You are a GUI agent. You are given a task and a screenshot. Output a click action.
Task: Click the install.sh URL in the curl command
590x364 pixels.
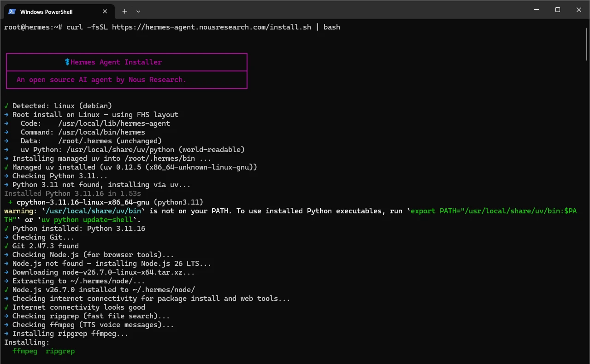coord(212,27)
